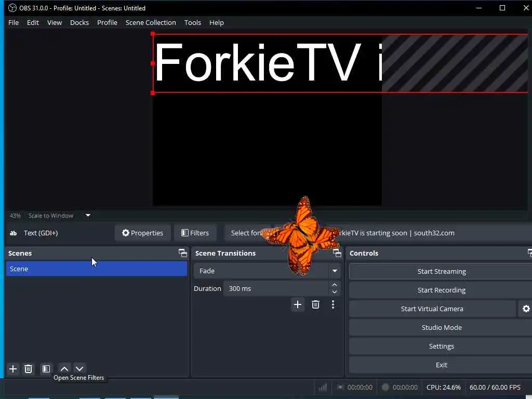532x399 pixels.
Task: Decrease transition duration with down arrow
Action: (335, 292)
